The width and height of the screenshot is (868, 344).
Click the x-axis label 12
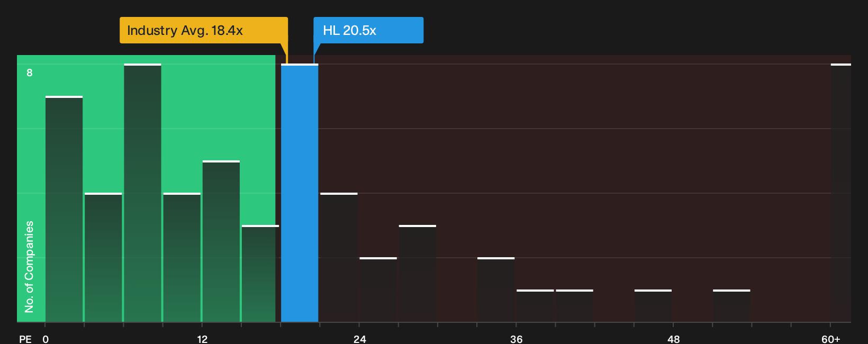pos(202,339)
